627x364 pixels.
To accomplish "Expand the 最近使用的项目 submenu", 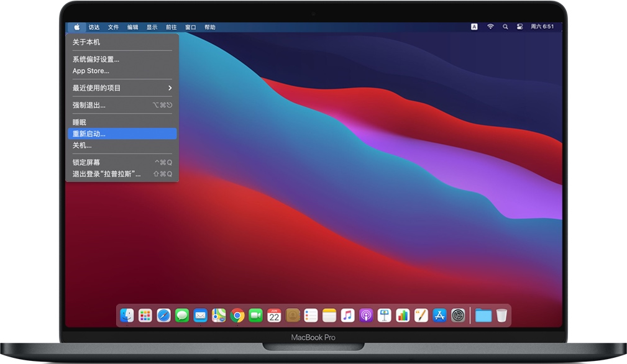I will point(121,88).
